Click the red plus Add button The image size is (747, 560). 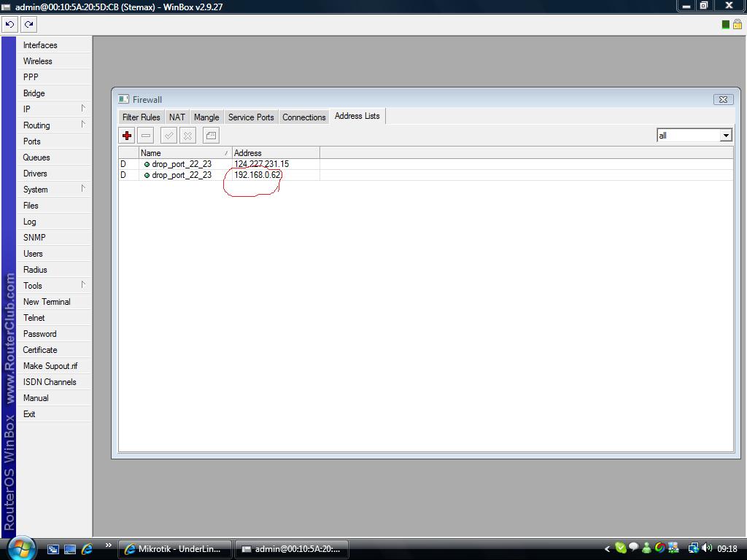tap(127, 136)
